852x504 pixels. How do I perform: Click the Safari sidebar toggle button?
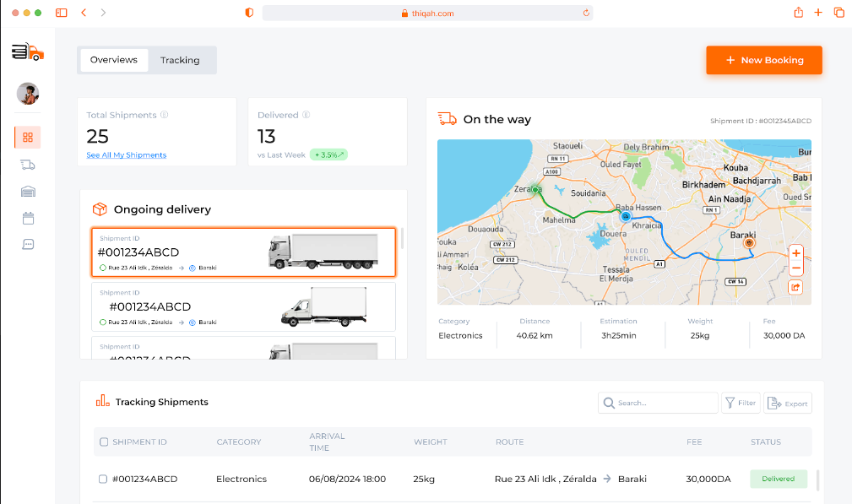pyautogui.click(x=61, y=13)
